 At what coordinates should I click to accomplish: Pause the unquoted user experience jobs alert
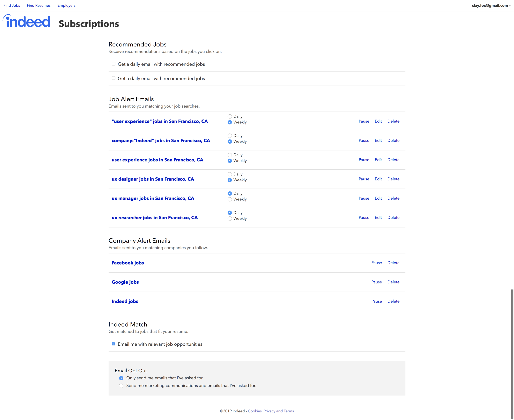coord(364,160)
